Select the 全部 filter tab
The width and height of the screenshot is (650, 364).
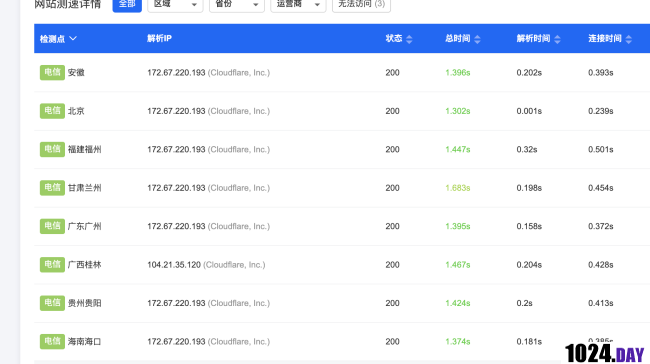[x=127, y=5]
